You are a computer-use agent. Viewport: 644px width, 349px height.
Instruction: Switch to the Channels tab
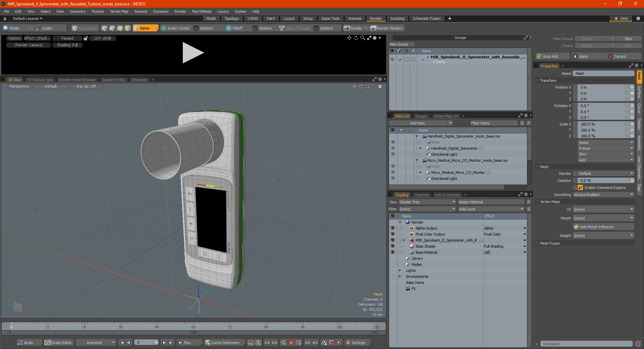[422, 195]
